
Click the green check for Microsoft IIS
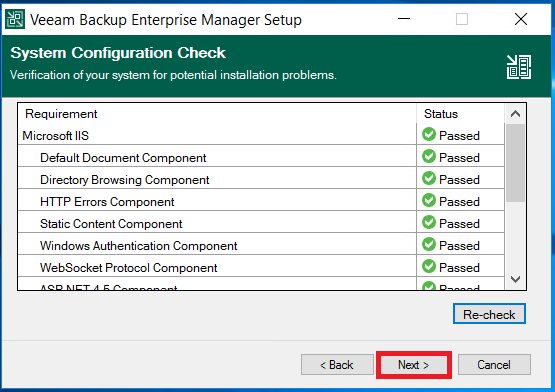(429, 134)
